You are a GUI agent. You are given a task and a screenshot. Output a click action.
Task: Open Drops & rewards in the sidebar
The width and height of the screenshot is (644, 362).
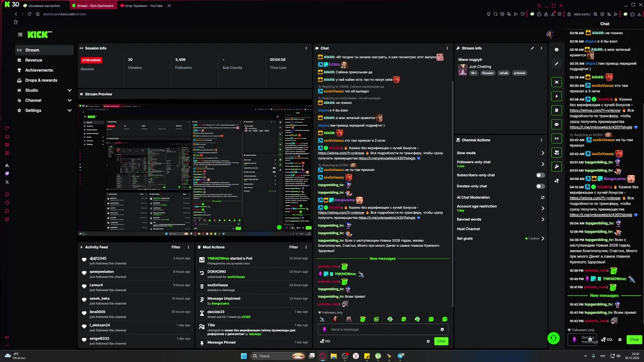(x=44, y=80)
